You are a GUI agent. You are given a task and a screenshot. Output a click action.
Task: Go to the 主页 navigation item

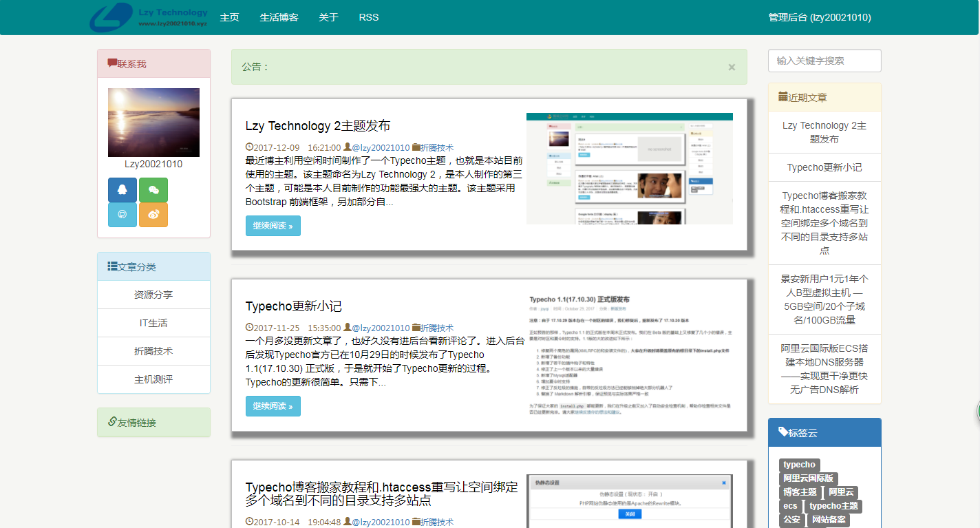tap(229, 17)
